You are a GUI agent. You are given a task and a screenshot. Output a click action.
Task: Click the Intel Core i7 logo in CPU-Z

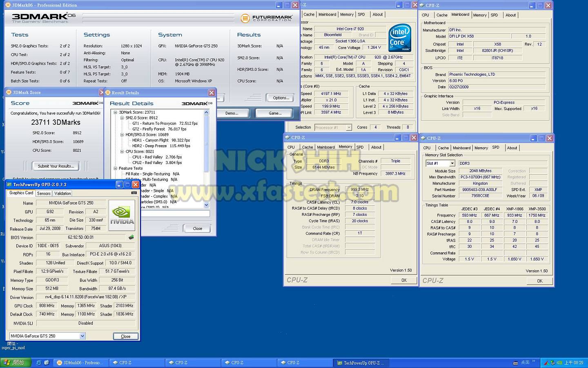[399, 38]
